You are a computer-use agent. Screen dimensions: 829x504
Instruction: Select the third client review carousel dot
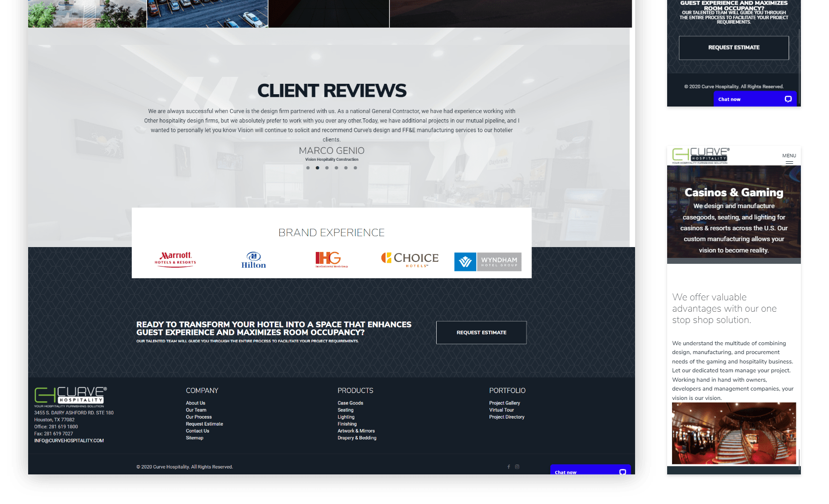327,168
